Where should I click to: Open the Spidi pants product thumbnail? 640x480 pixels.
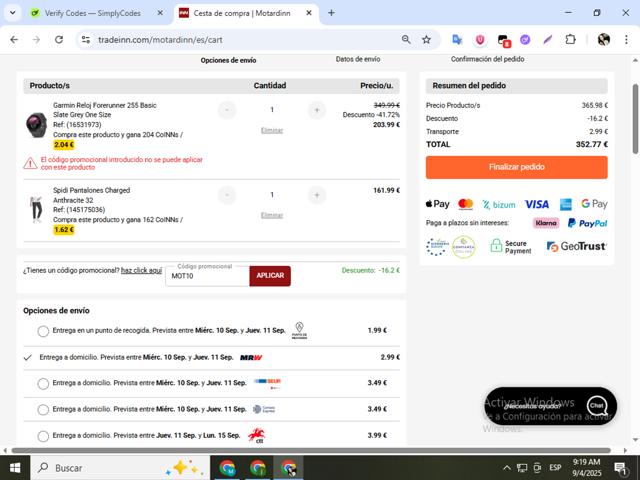(x=36, y=209)
